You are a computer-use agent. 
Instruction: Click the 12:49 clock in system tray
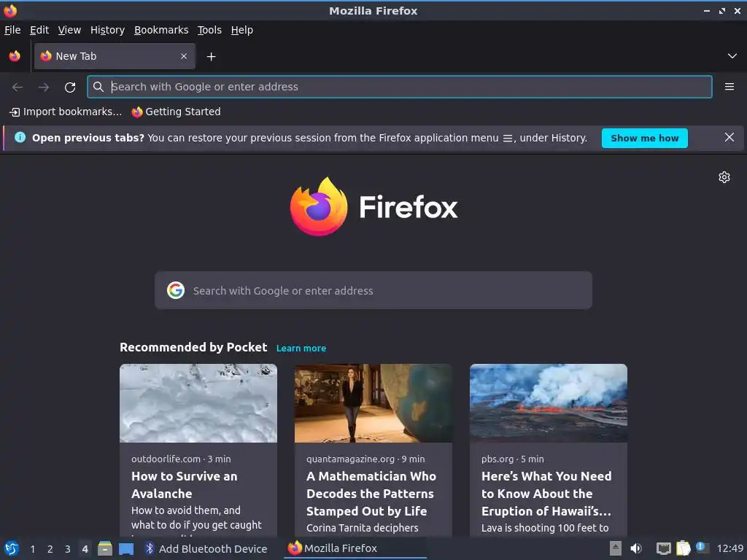[729, 548]
